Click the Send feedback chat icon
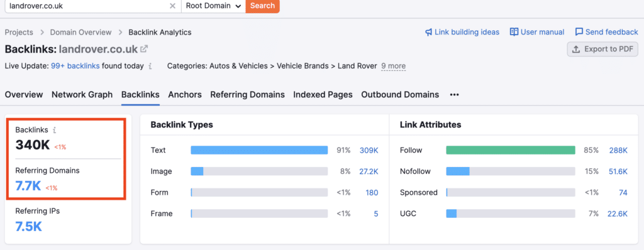This screenshot has width=644, height=250. 579,32
